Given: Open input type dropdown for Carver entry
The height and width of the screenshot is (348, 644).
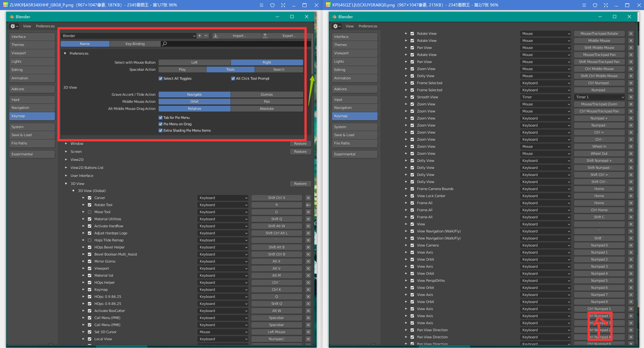Looking at the screenshot, I should point(223,198).
